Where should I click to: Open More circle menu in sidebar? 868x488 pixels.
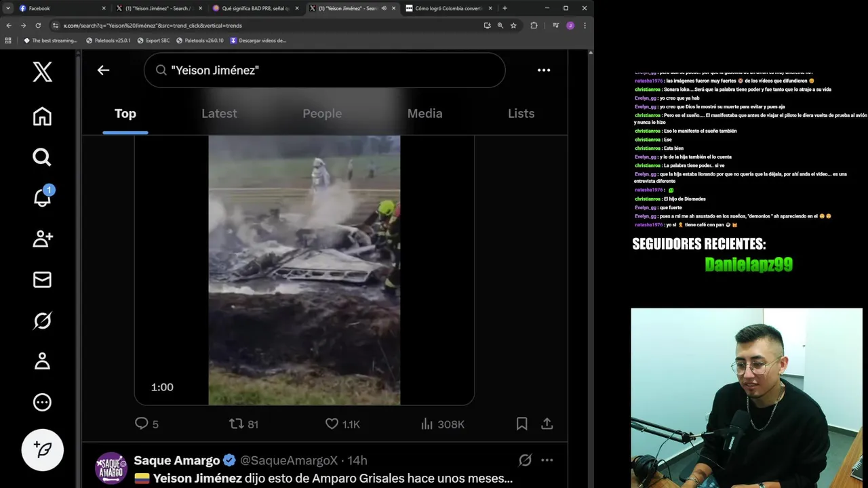pyautogui.click(x=42, y=402)
